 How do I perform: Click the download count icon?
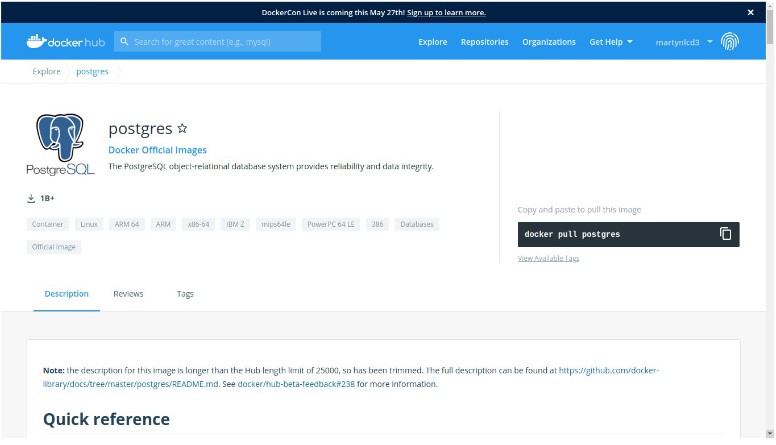pyautogui.click(x=31, y=198)
